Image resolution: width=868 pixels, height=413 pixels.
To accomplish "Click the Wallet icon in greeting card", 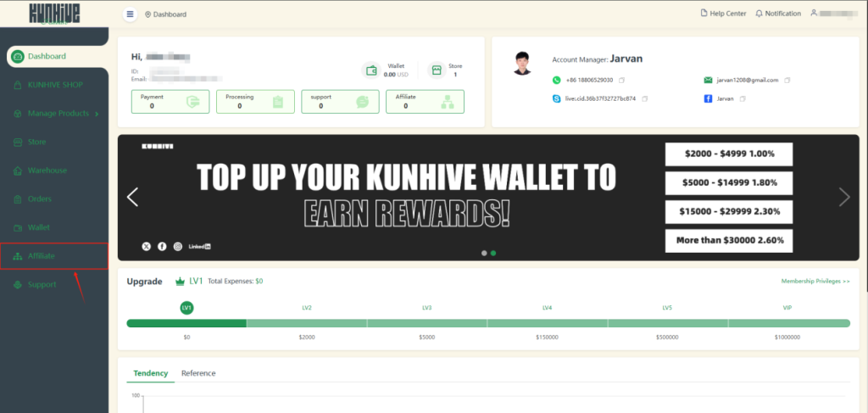I will [371, 71].
